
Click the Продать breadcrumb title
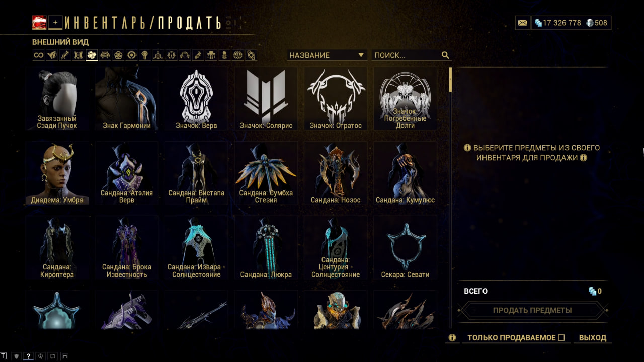[x=189, y=23]
